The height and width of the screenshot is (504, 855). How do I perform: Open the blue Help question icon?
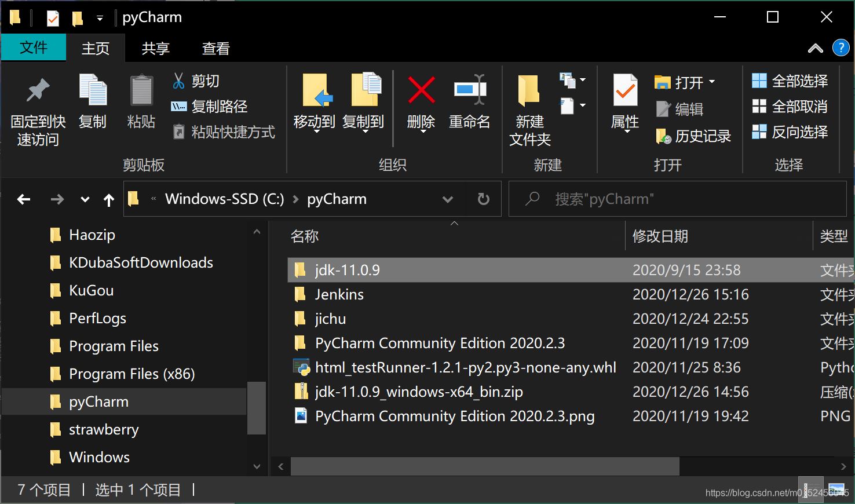841,48
